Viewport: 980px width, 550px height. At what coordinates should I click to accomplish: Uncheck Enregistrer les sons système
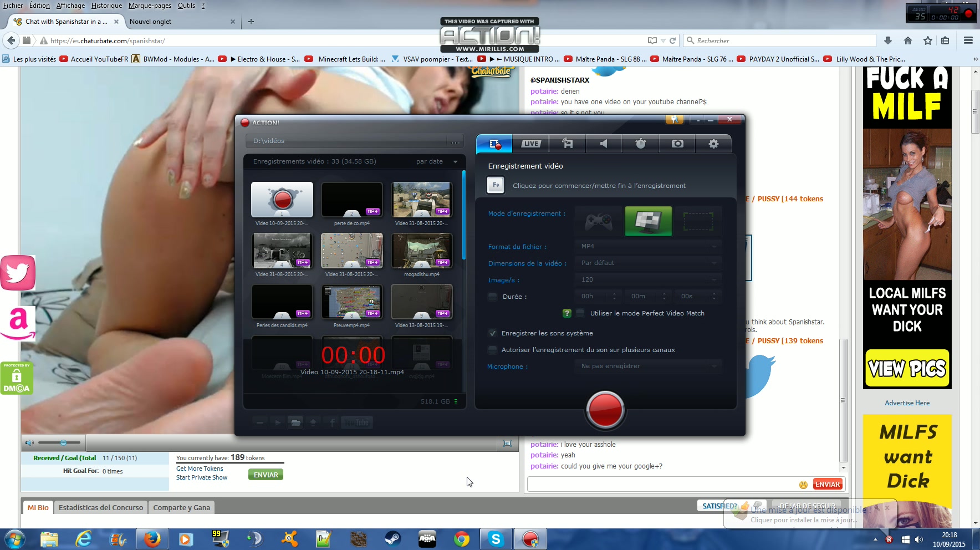(x=492, y=333)
